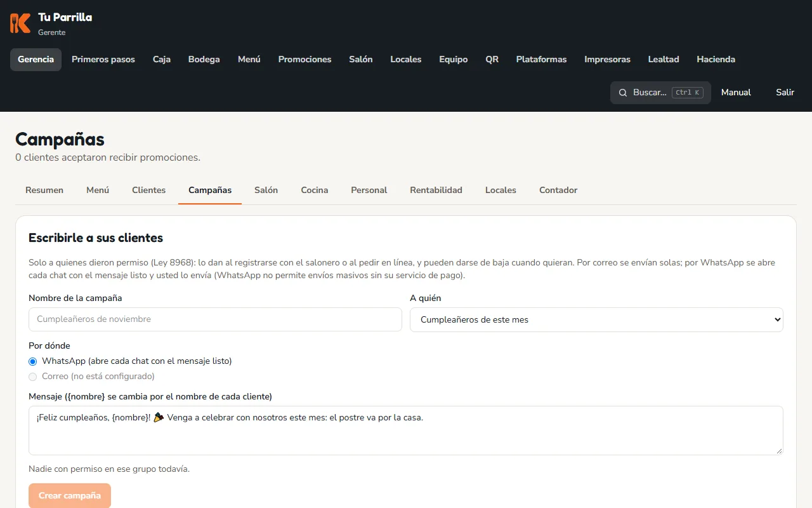
Task: Click the Tu Parrilla fork logo icon
Action: coord(20,23)
